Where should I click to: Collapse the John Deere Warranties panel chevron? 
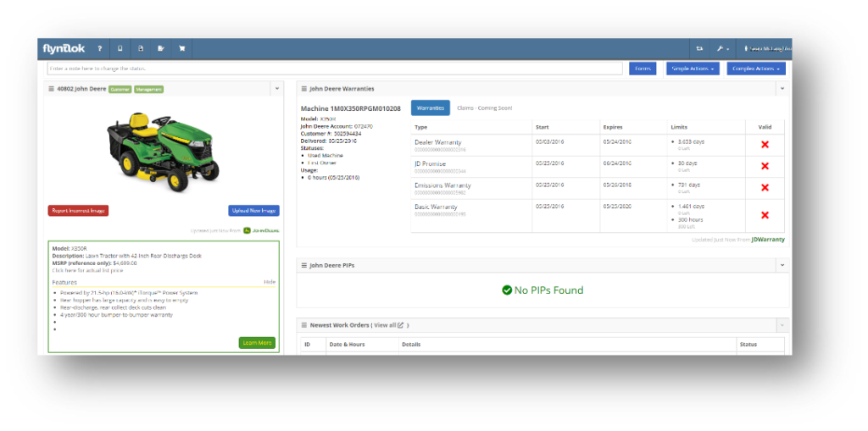click(x=782, y=89)
